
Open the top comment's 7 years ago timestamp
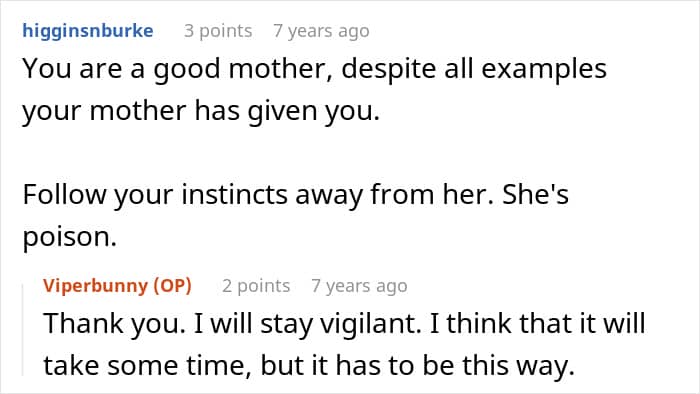pos(321,31)
